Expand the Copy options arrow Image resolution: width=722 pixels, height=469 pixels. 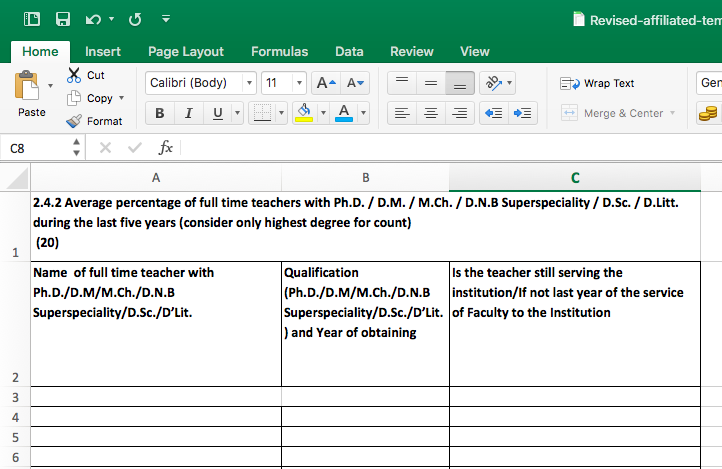point(122,98)
